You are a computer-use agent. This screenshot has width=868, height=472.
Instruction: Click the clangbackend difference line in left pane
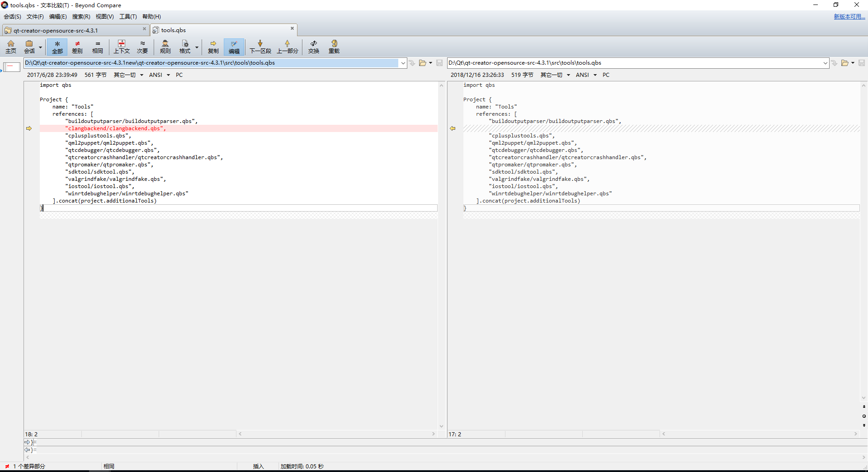click(115, 128)
